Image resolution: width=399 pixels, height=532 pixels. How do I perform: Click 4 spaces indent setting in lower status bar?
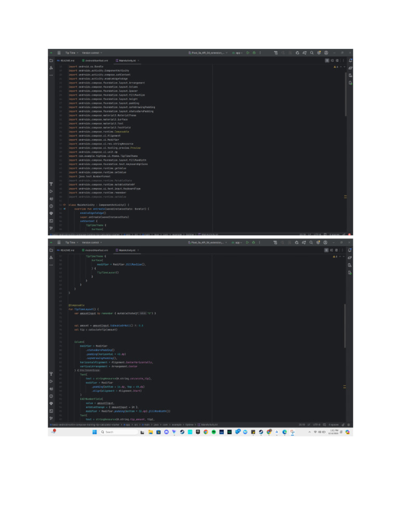[334, 424]
